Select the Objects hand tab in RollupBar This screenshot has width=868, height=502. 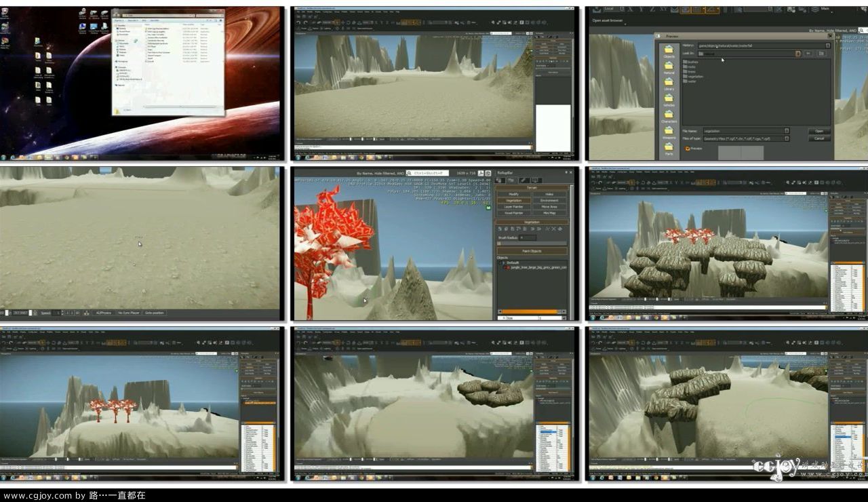pos(500,180)
